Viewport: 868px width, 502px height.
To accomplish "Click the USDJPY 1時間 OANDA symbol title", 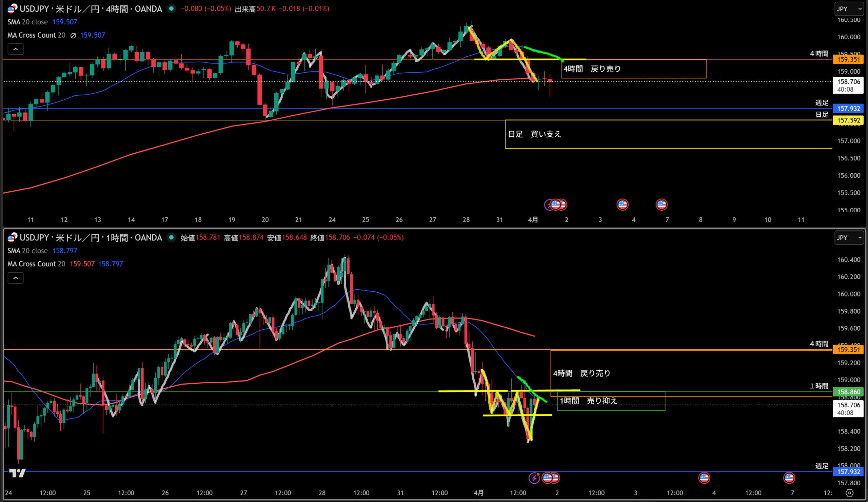I will point(90,238).
